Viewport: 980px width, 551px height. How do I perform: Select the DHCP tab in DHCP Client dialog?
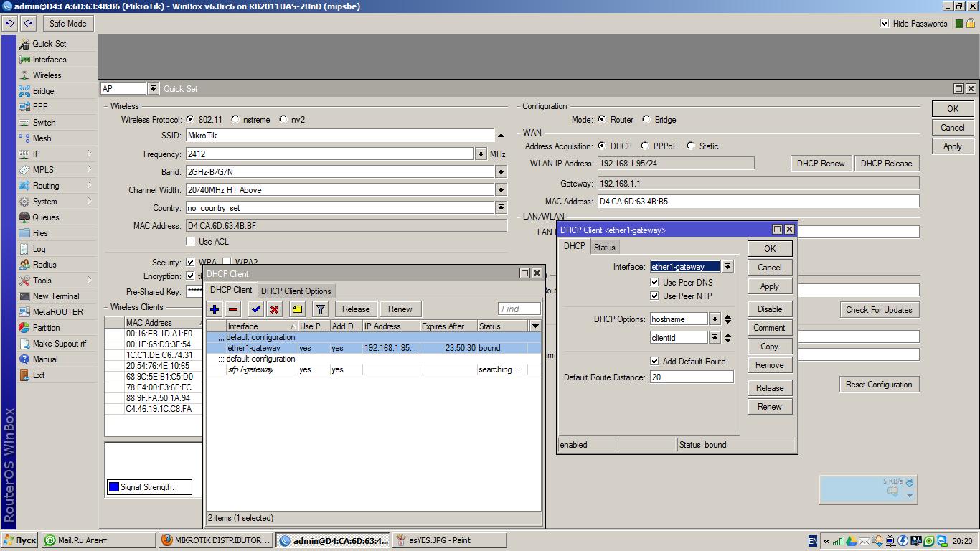574,246
